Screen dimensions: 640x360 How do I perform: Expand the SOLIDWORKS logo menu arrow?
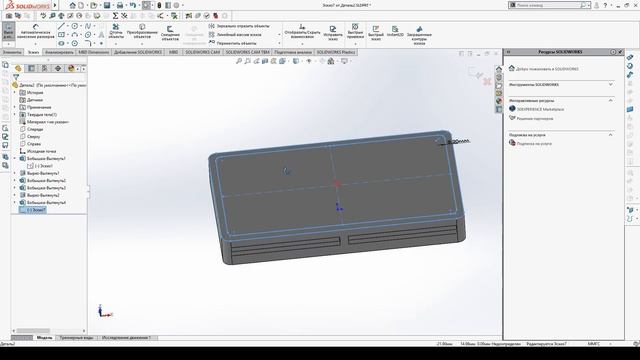pyautogui.click(x=55, y=5)
